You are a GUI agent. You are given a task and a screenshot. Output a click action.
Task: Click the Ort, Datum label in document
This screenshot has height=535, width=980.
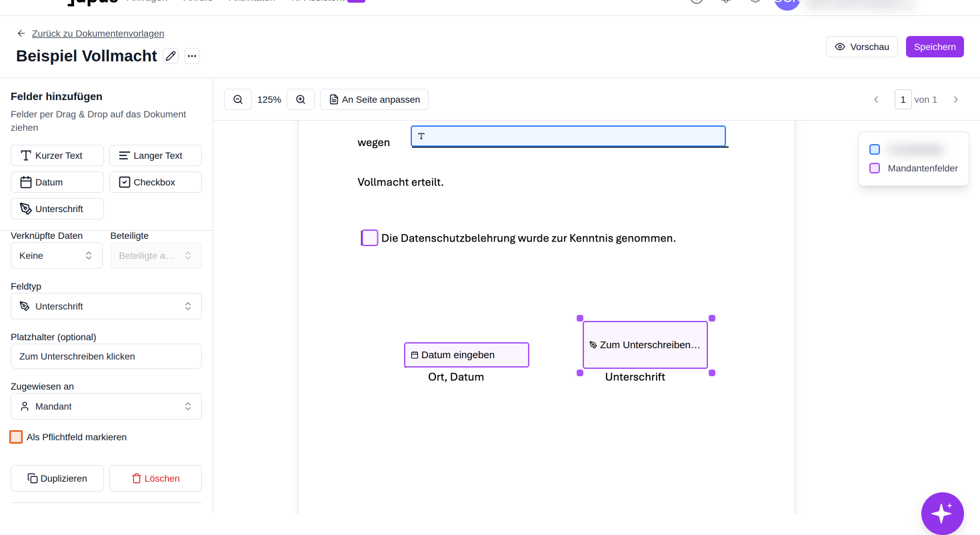456,377
